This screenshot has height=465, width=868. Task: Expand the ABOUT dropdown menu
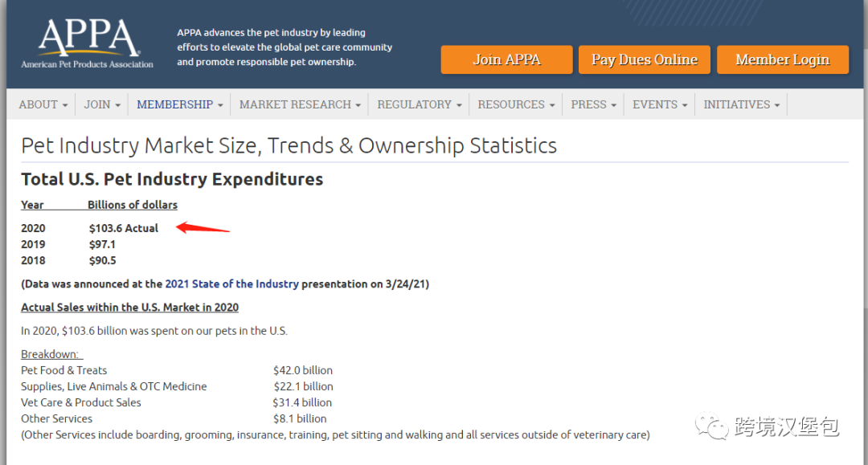coord(43,104)
